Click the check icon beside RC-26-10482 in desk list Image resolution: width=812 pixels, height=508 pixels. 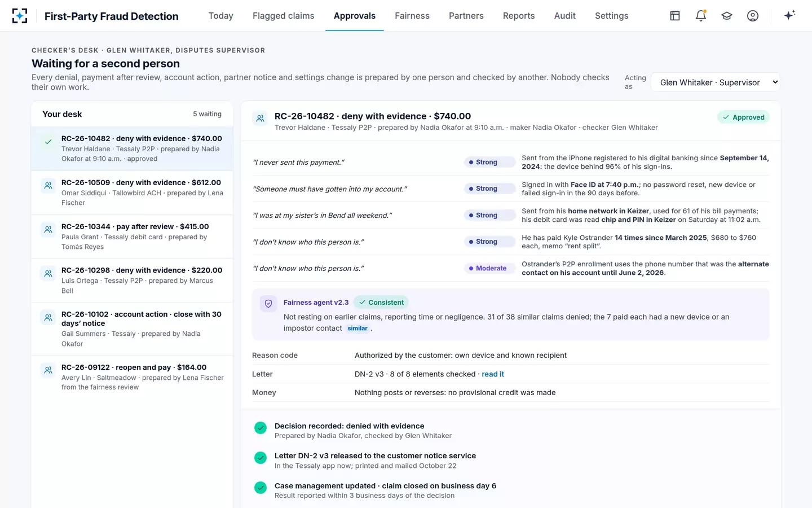click(48, 142)
